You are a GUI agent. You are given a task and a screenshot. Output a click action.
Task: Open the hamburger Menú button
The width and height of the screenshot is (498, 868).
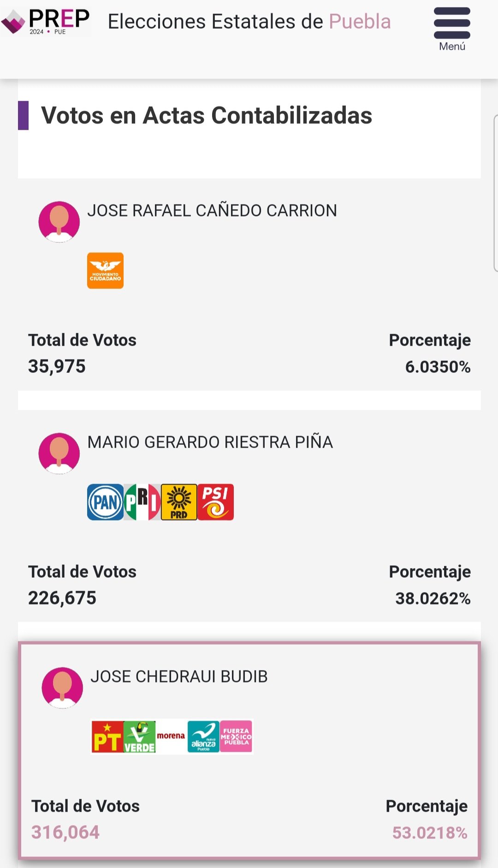click(x=452, y=29)
